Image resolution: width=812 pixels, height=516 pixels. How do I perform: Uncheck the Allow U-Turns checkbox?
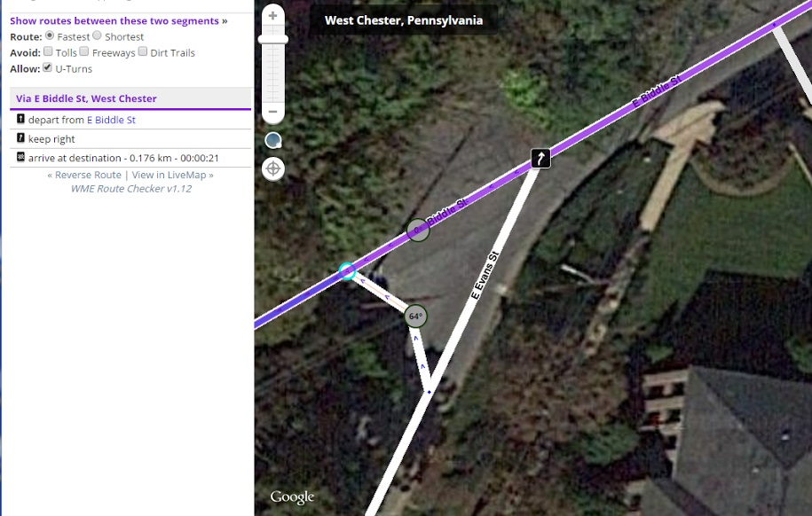[48, 67]
